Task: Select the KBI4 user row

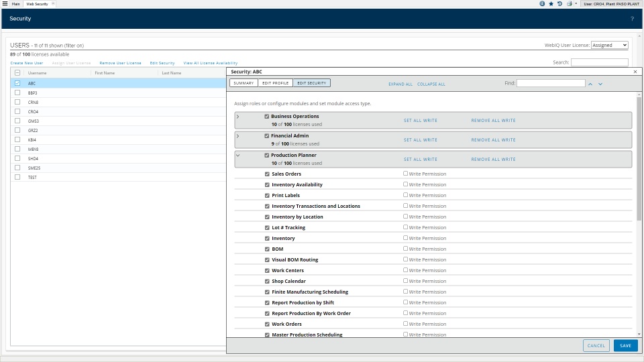Action: (x=118, y=139)
